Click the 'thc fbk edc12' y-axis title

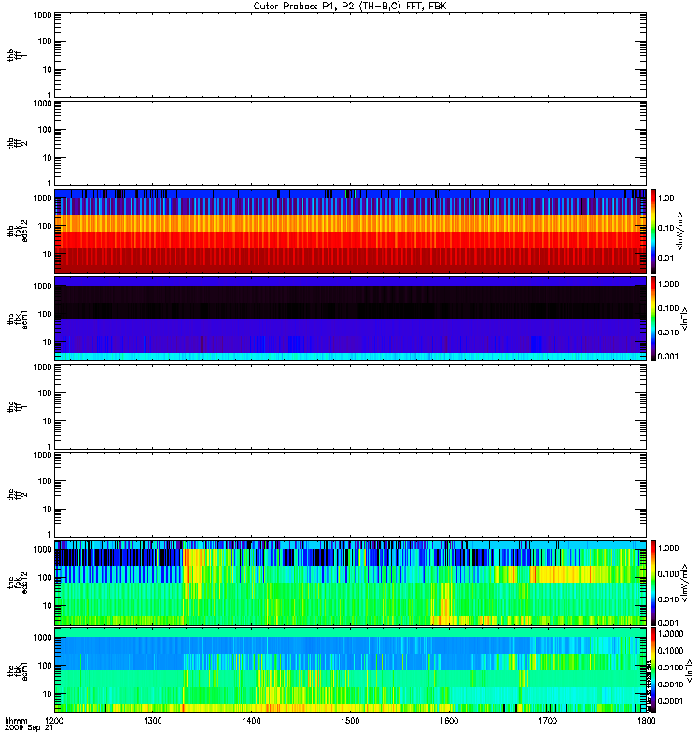[x=17, y=583]
